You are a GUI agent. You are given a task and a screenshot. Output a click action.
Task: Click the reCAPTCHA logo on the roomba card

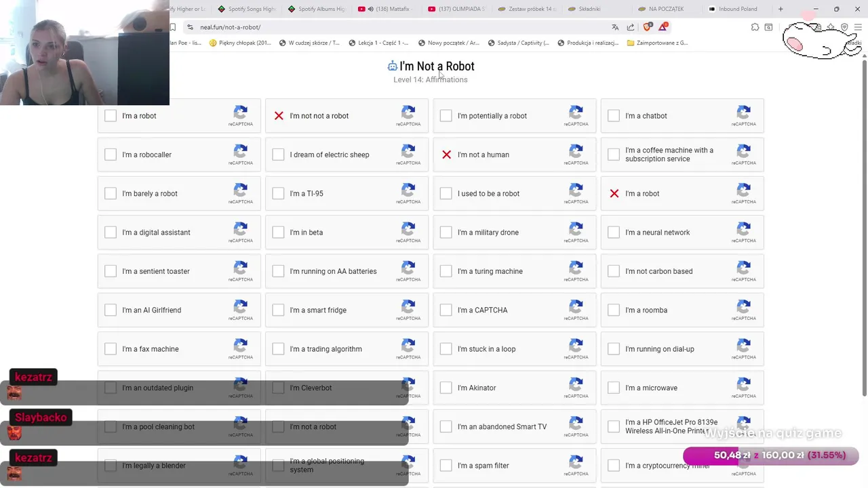pos(743,306)
